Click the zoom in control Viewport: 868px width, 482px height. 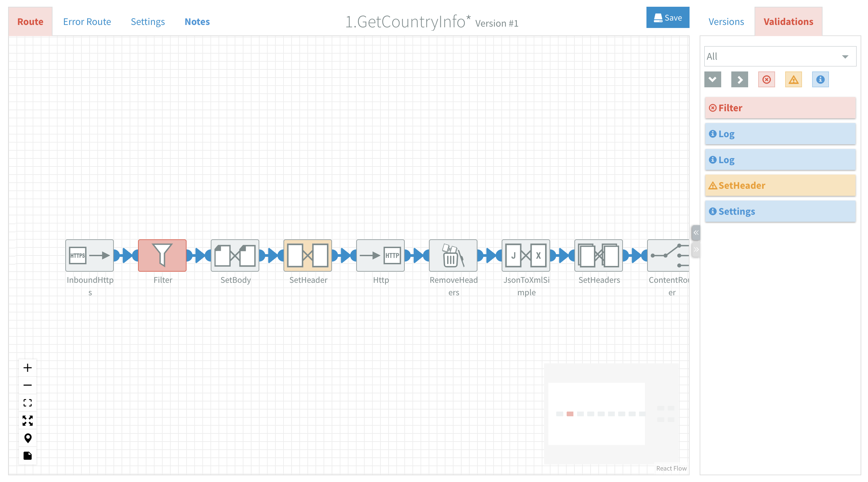point(27,367)
